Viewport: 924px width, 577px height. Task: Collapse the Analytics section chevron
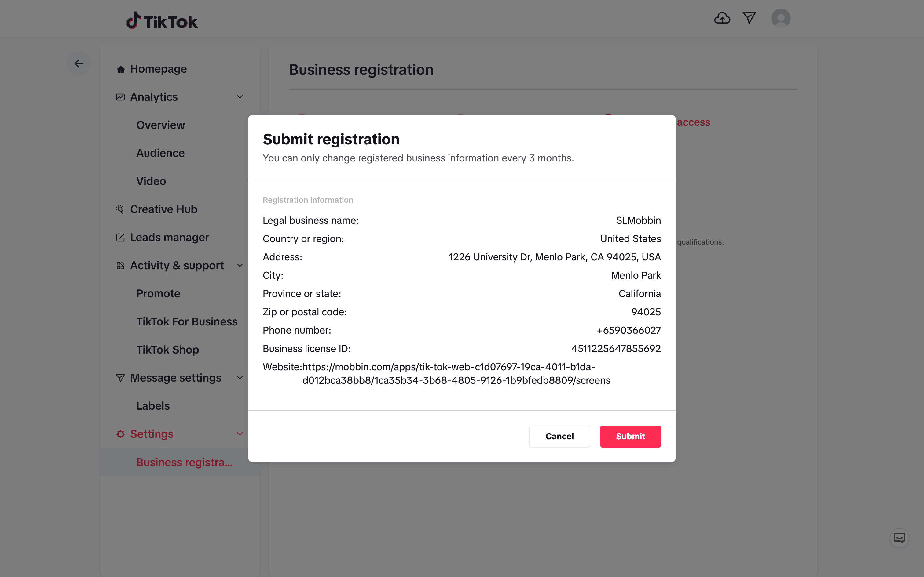coord(240,97)
